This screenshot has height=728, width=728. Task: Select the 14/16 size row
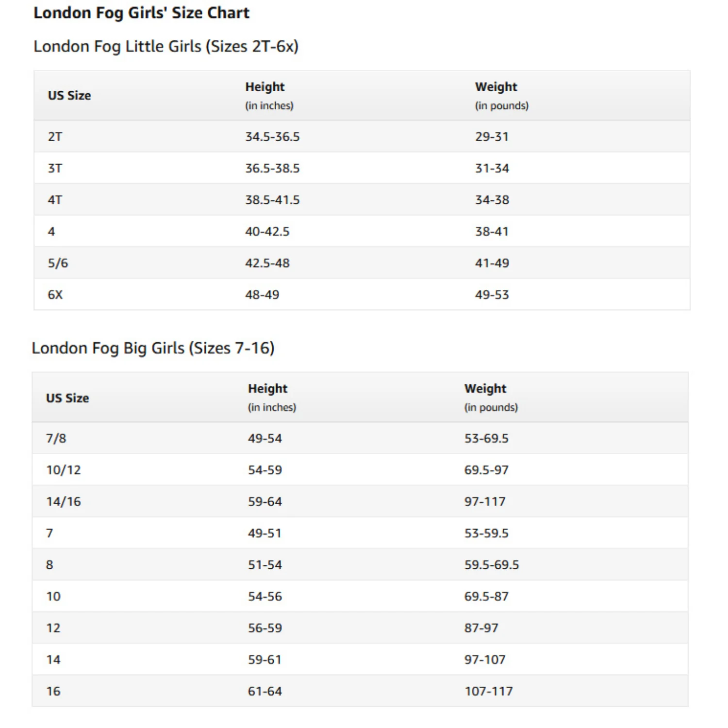360,501
